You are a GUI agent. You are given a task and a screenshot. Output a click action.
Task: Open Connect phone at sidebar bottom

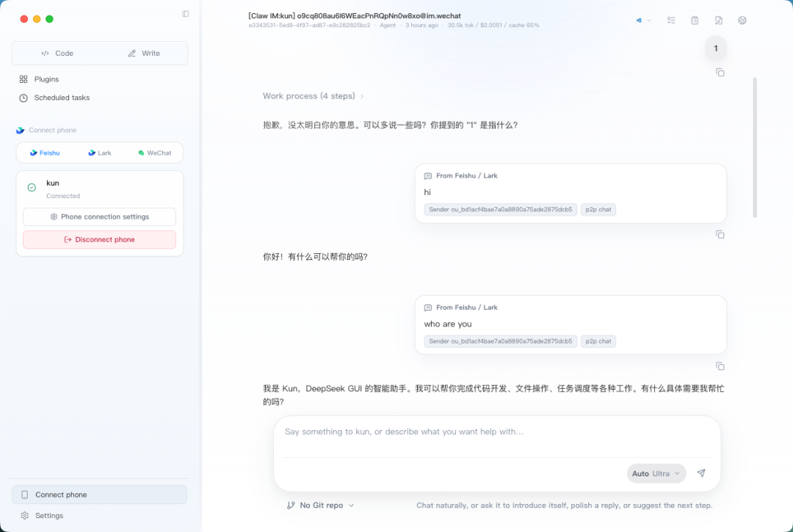point(100,495)
